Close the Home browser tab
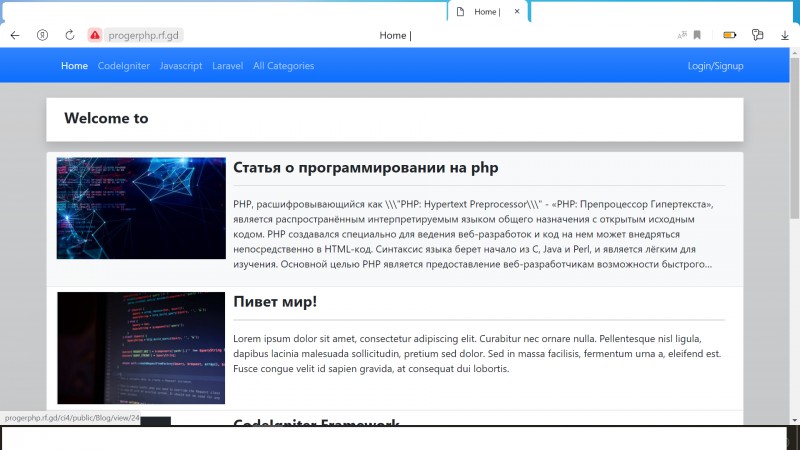 [x=517, y=11]
